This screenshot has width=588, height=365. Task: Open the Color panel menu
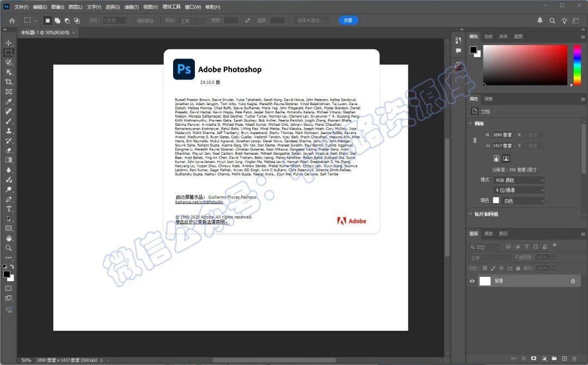(x=583, y=36)
